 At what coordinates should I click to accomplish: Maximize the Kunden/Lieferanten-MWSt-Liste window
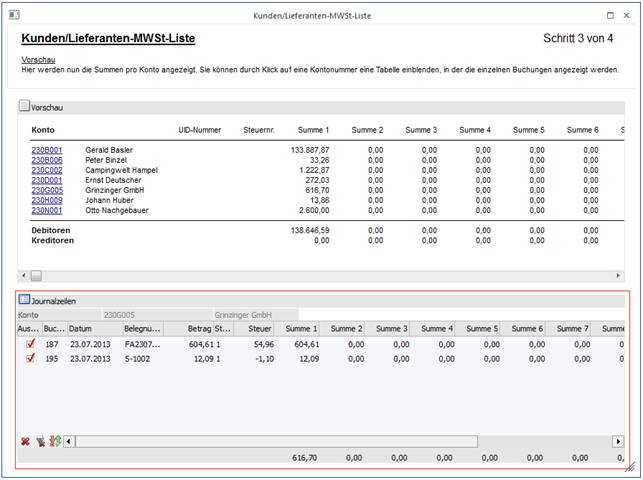(610, 15)
